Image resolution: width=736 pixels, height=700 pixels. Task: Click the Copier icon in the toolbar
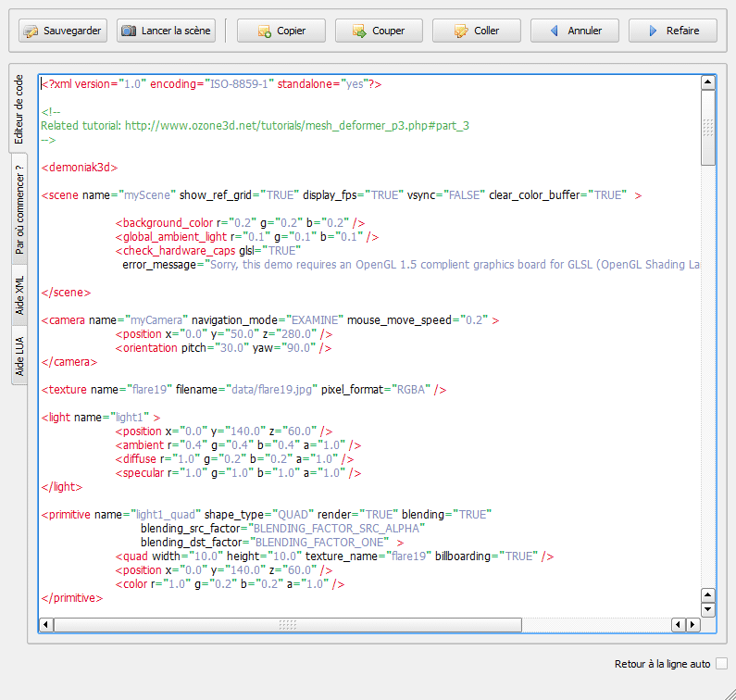point(264,31)
